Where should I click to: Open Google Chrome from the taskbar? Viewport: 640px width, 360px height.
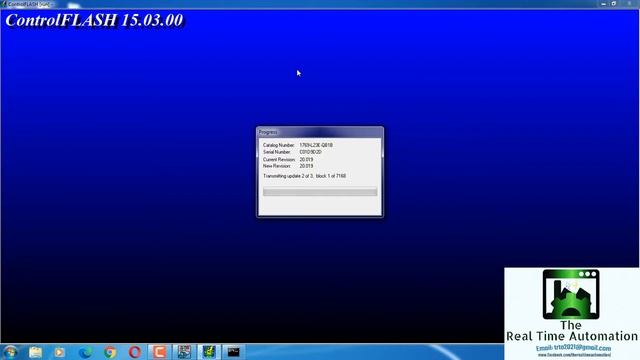point(110,352)
